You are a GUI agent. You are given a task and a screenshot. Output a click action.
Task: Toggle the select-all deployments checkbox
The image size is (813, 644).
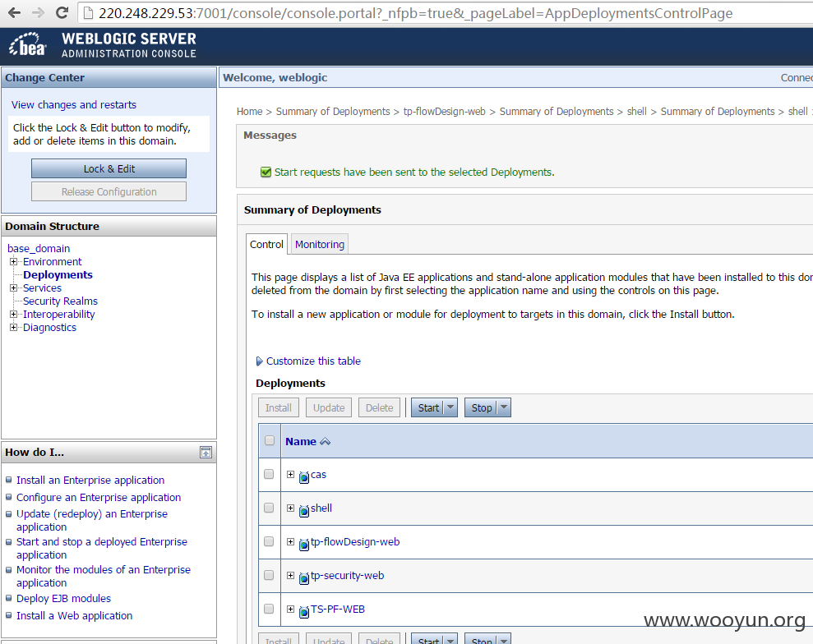[x=269, y=440]
